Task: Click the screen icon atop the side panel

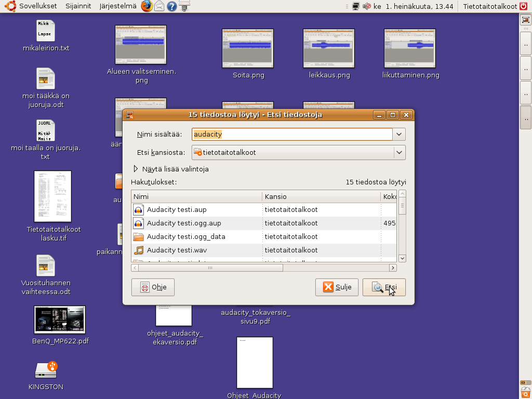Action: coord(526,20)
